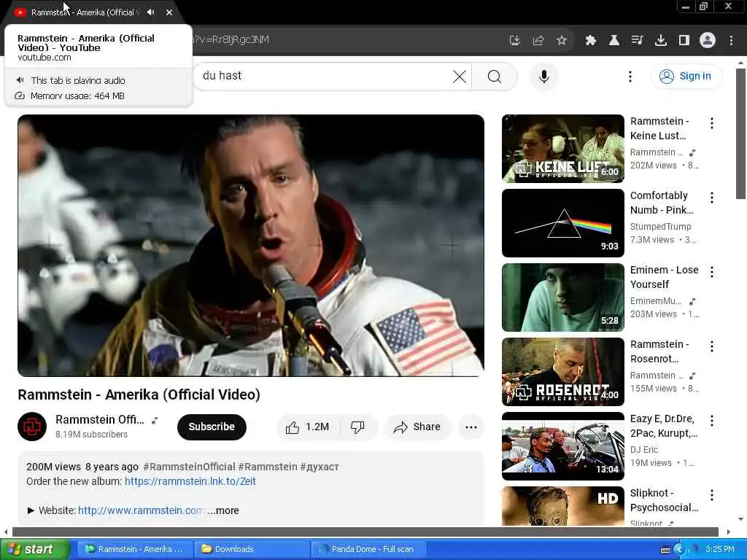Share this page from the address bar
The image size is (747, 560).
(x=538, y=41)
